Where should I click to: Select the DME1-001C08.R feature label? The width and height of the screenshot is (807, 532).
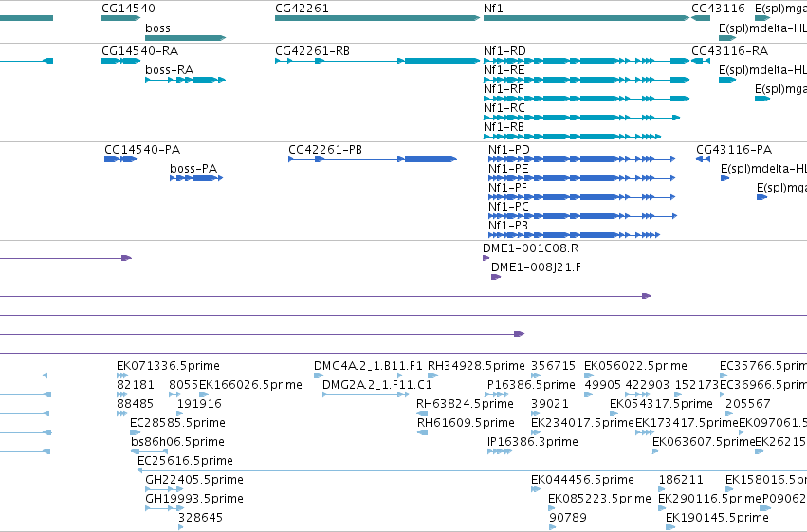(531, 248)
